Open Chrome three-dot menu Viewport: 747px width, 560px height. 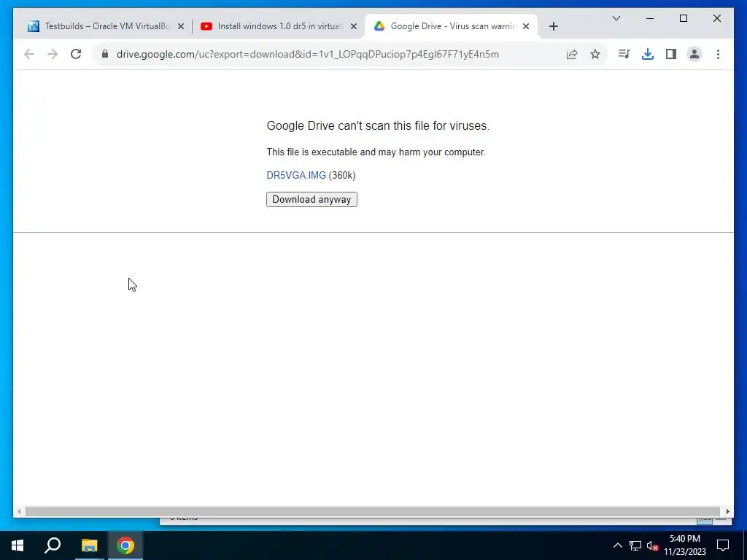tap(718, 54)
